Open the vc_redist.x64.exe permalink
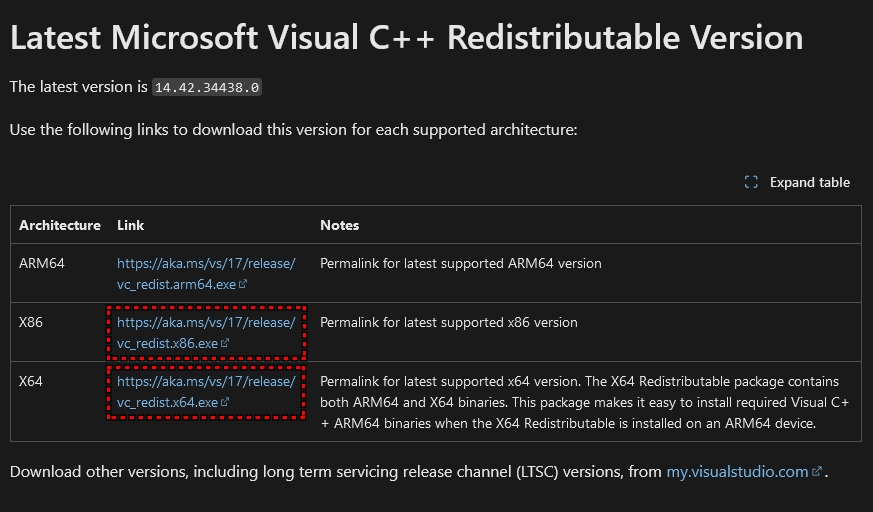 pyautogui.click(x=206, y=392)
